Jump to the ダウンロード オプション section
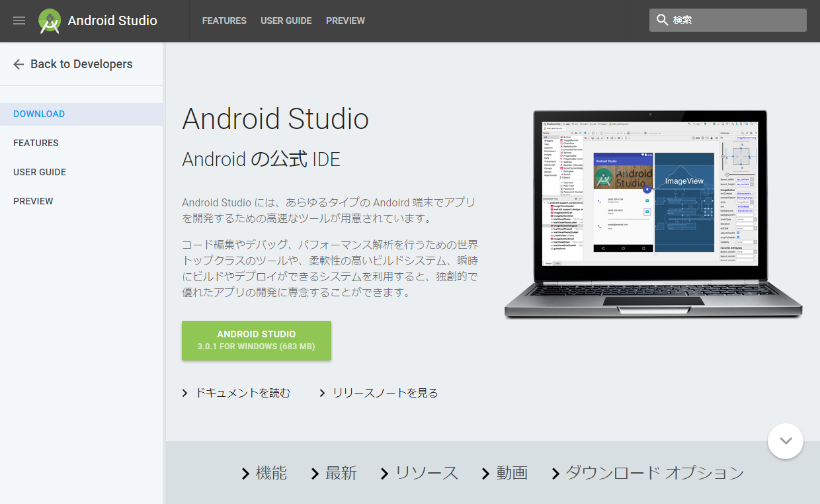 click(x=654, y=473)
